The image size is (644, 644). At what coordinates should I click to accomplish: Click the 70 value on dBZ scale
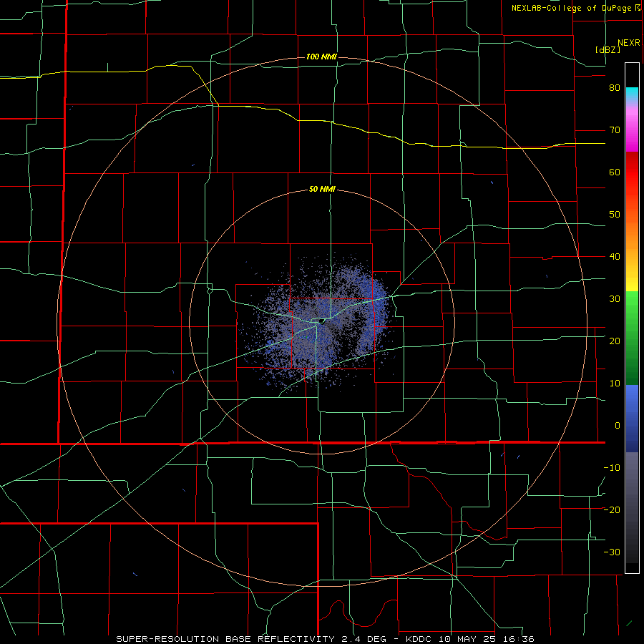tap(615, 130)
